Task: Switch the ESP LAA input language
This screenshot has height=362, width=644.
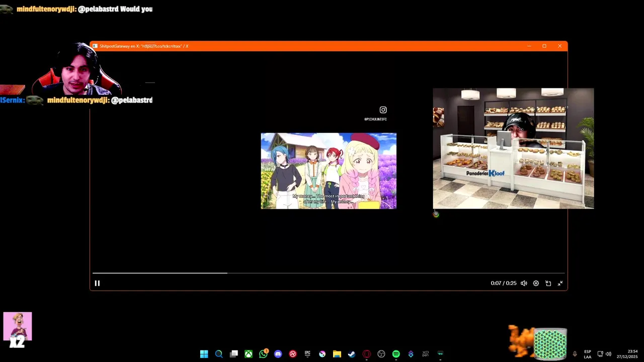Action: (x=588, y=354)
